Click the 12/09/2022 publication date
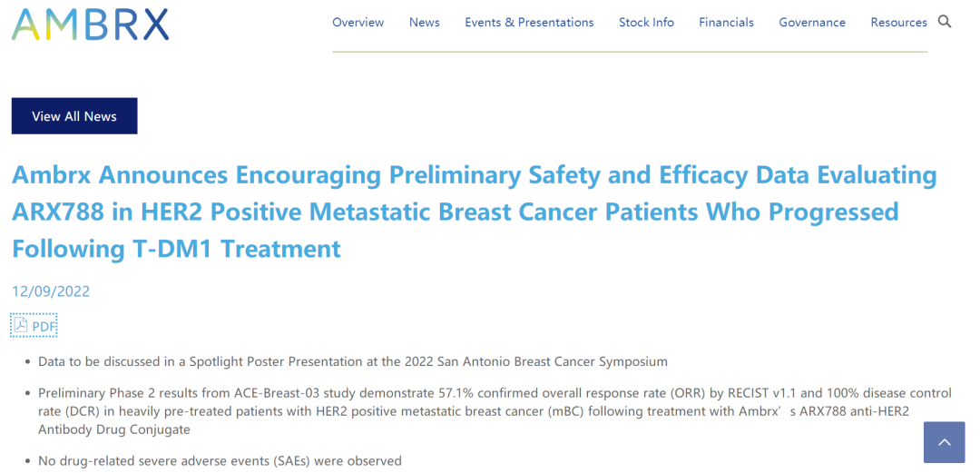This screenshot has width=980, height=473. (x=51, y=291)
